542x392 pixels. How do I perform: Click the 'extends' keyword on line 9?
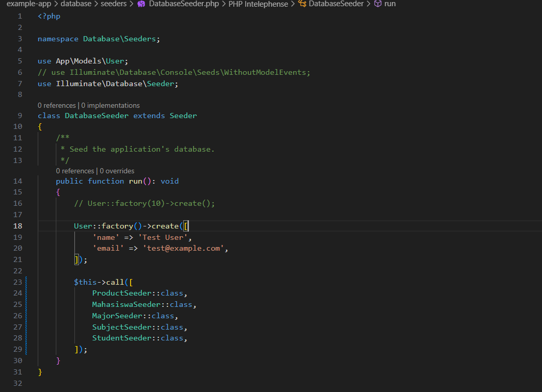149,116
